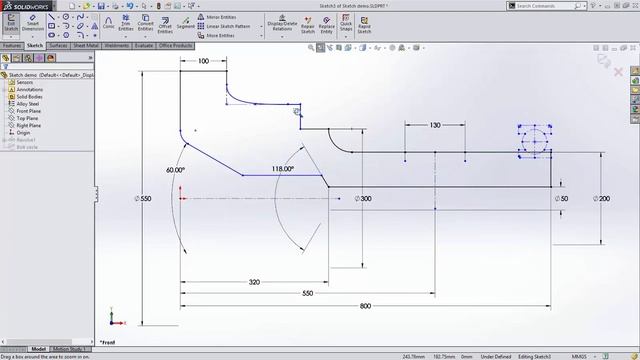Select the Corner Rectangle tool

point(51,26)
